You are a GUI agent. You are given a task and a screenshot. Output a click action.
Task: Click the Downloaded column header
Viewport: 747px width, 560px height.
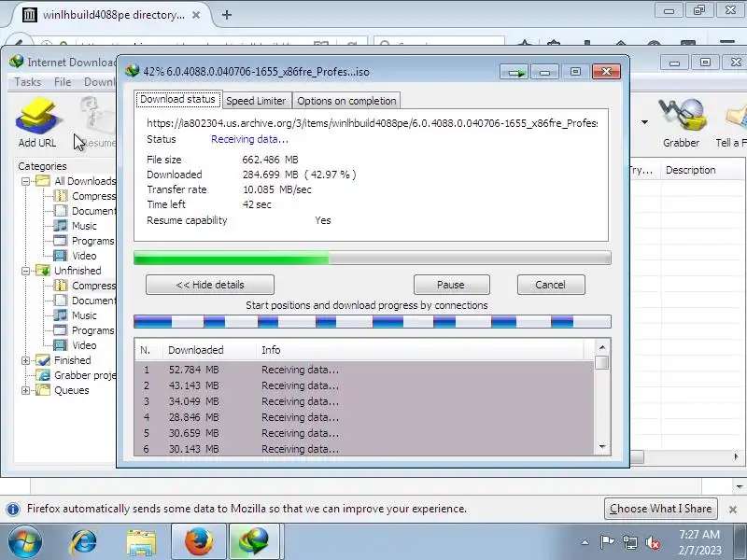click(209, 350)
